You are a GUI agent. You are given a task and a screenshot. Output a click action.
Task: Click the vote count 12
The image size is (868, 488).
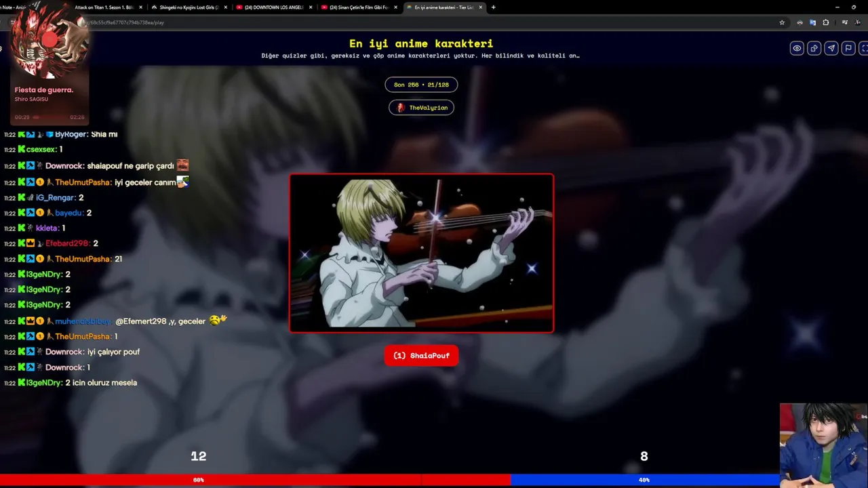click(x=198, y=457)
